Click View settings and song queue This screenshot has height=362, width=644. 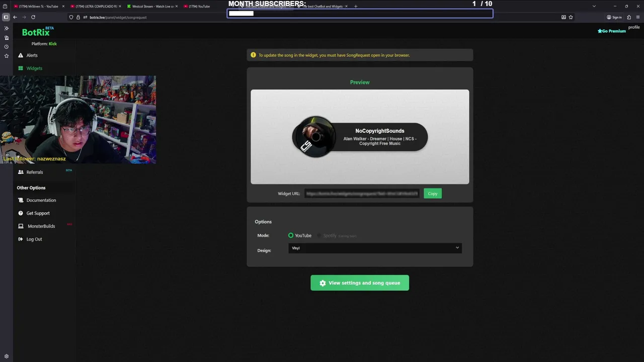(360, 283)
